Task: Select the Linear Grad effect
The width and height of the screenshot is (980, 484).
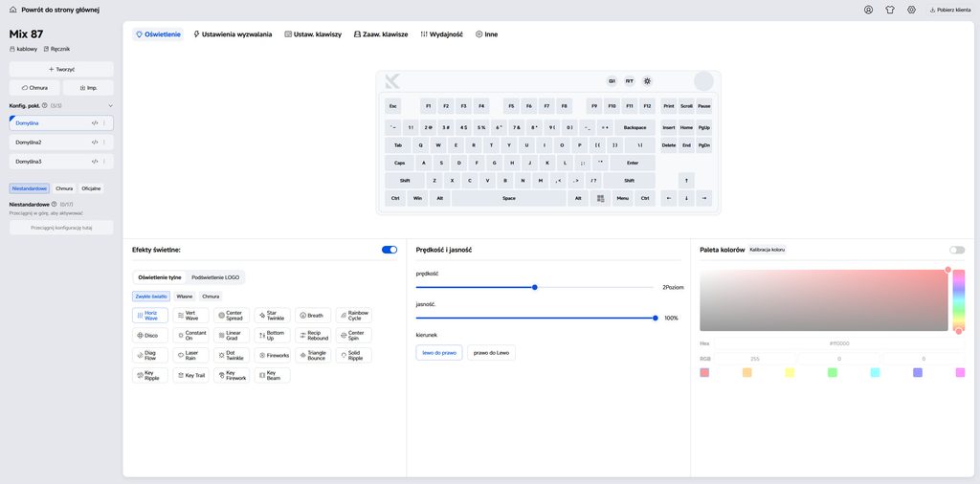Action: click(232, 336)
